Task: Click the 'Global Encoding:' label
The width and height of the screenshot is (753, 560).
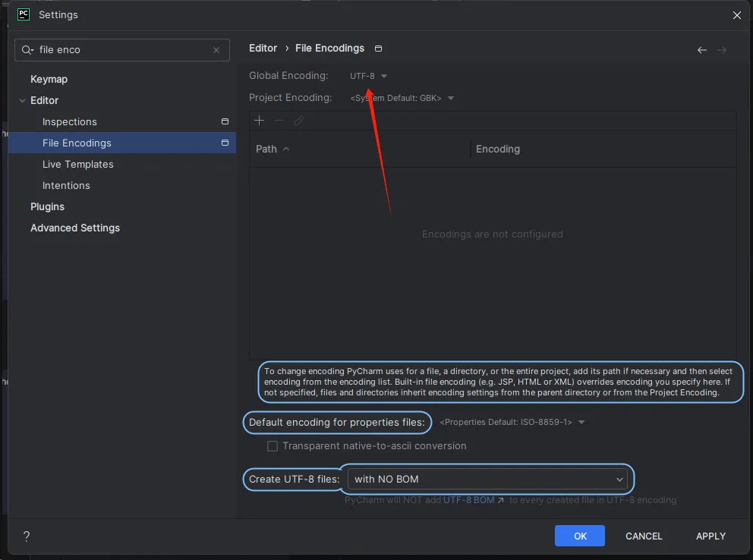Action: click(288, 75)
